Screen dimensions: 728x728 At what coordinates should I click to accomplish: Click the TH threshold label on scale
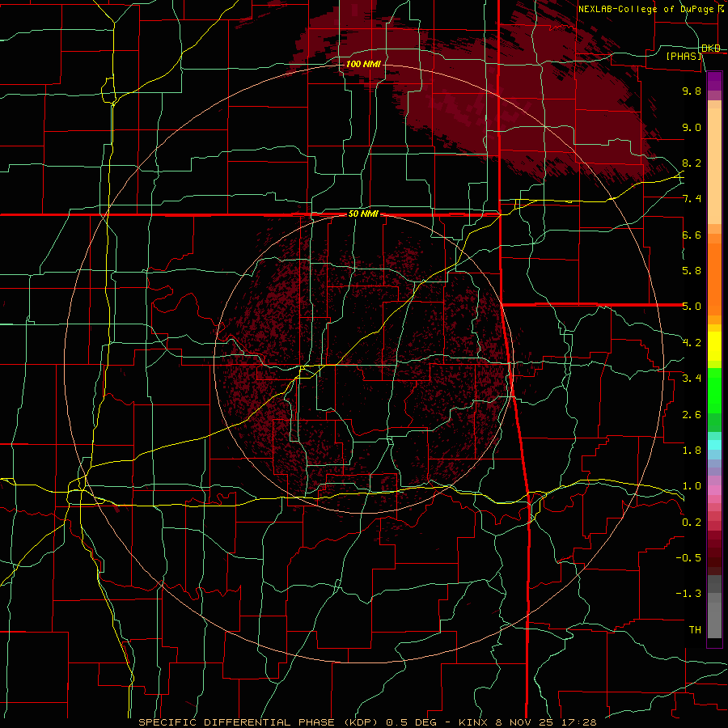(695, 630)
